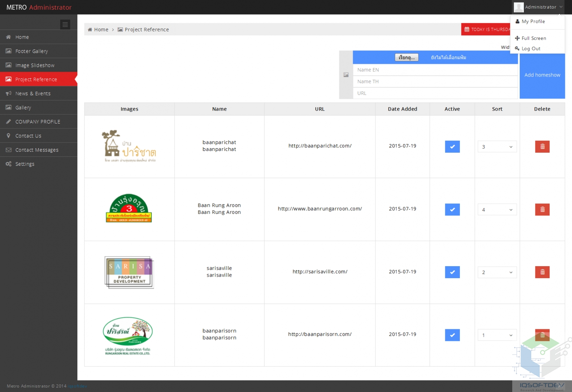Image resolution: width=572 pixels, height=392 pixels.
Task: Open Image Slideshow in sidebar
Action: coord(38,65)
